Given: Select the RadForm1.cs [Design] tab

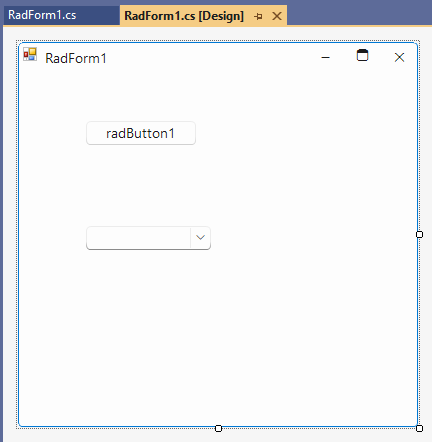Looking at the screenshot, I should pos(184,16).
